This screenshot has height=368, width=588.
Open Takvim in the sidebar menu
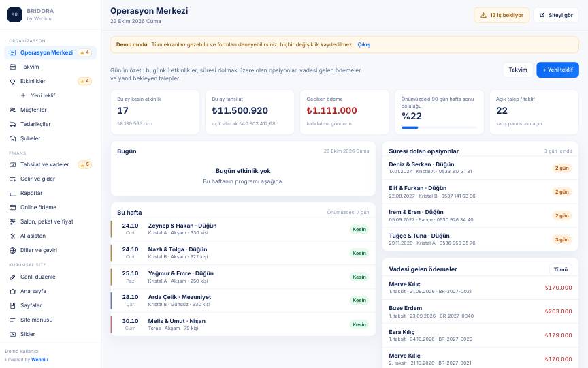pyautogui.click(x=50, y=67)
